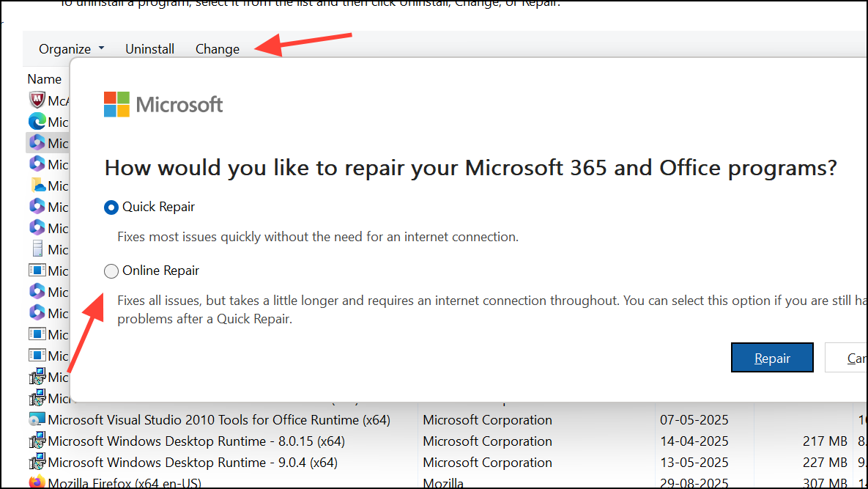868x489 pixels.
Task: Click the Quick Repair description text
Action: [318, 237]
